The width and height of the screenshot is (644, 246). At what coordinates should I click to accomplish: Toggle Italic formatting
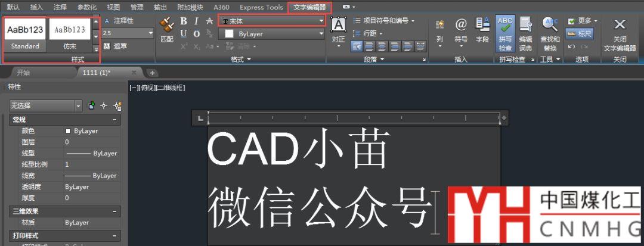196,21
